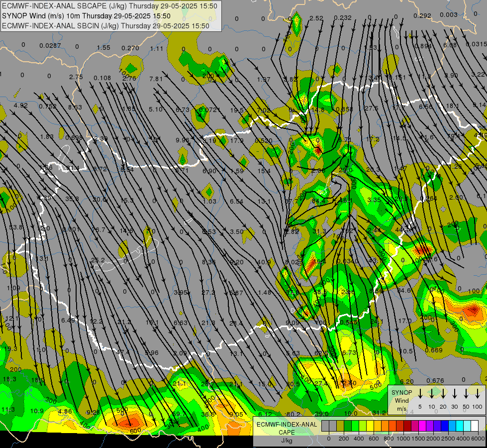The height and width of the screenshot is (448, 487).
Task: Click the 1000 tick label on CAPE scale
Action: pyautogui.click(x=403, y=439)
